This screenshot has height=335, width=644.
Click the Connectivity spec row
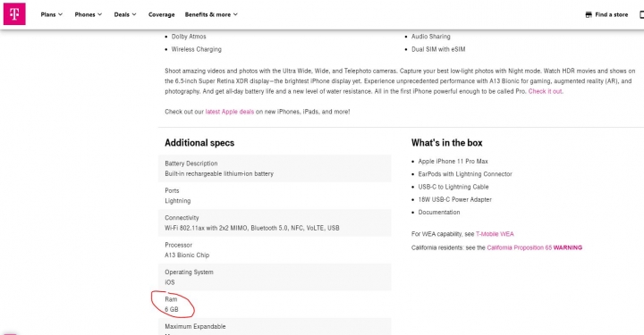coord(275,222)
